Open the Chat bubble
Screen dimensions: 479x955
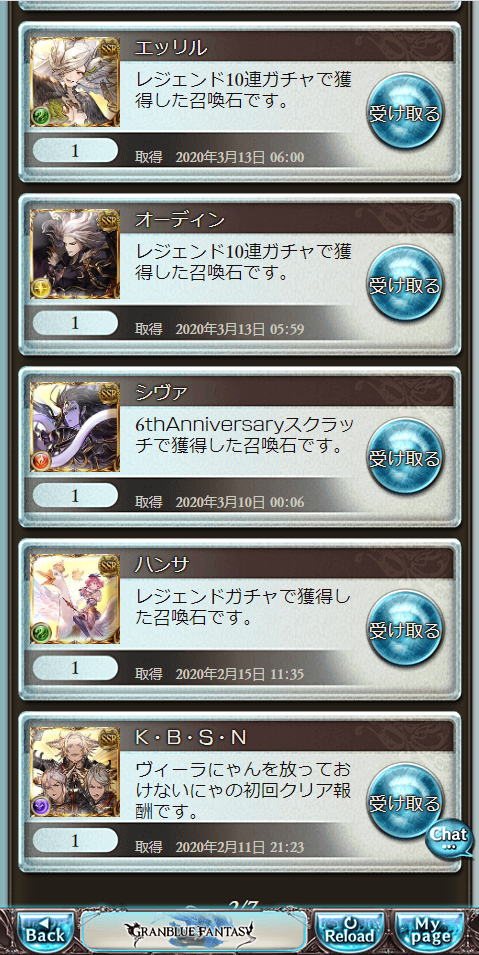pyautogui.click(x=450, y=839)
